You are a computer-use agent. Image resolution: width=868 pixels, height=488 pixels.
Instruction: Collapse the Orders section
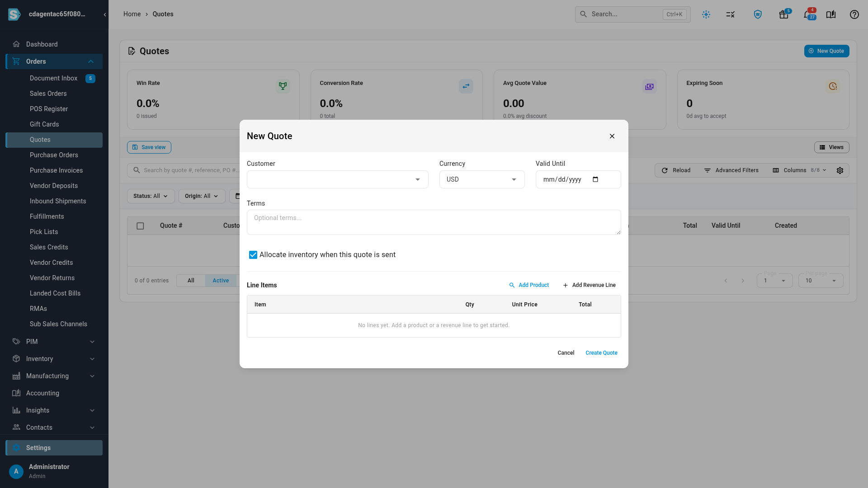coord(54,61)
